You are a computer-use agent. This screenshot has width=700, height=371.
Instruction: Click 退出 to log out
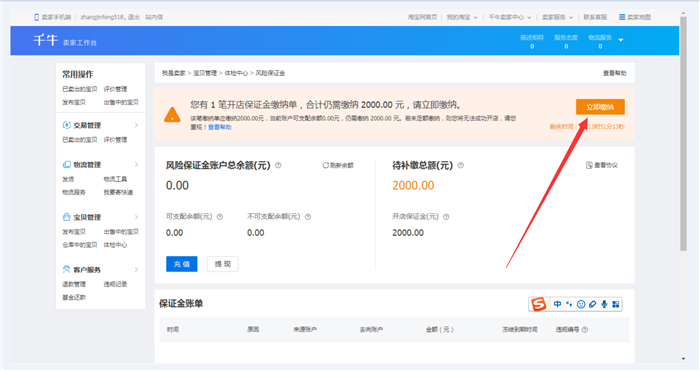(x=134, y=17)
